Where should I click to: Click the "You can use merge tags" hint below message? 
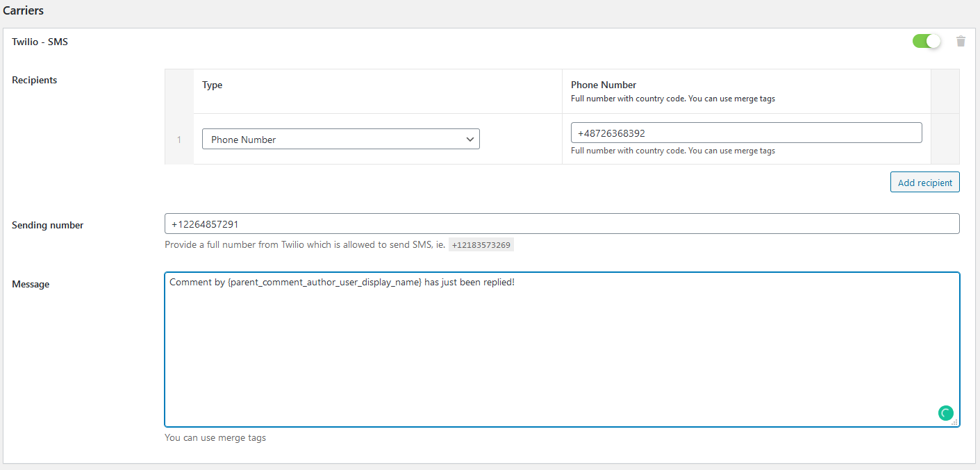[215, 437]
